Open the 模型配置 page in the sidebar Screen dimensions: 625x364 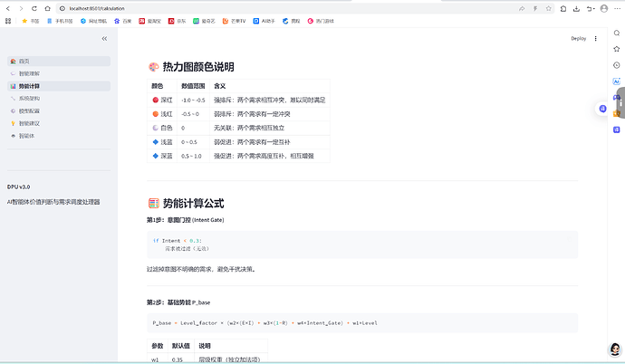click(x=59, y=111)
